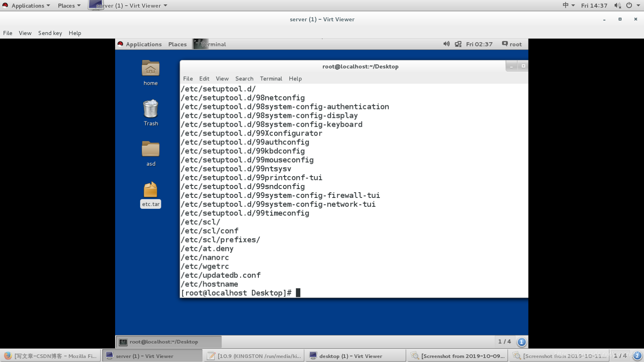Click line /etc/setuptool.d/99Xconfigurator

click(x=252, y=133)
